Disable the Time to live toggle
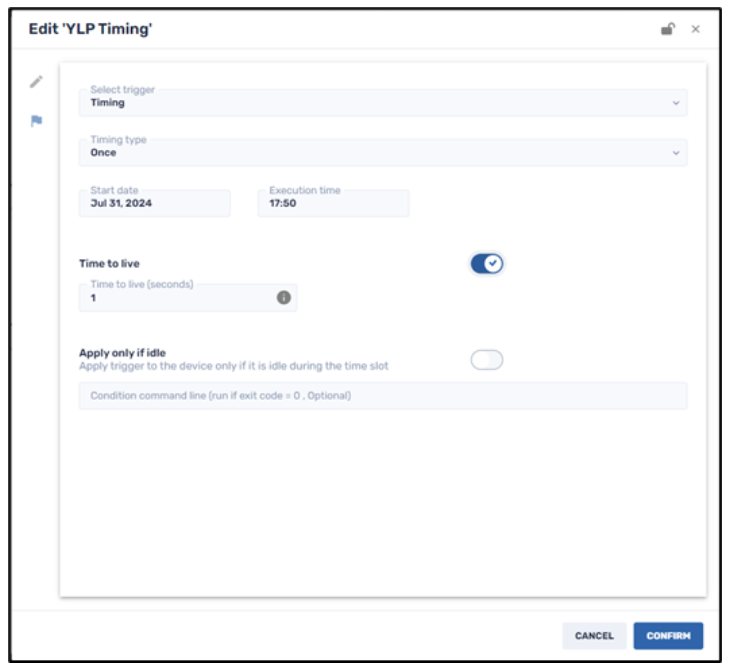730x668 pixels. click(486, 264)
